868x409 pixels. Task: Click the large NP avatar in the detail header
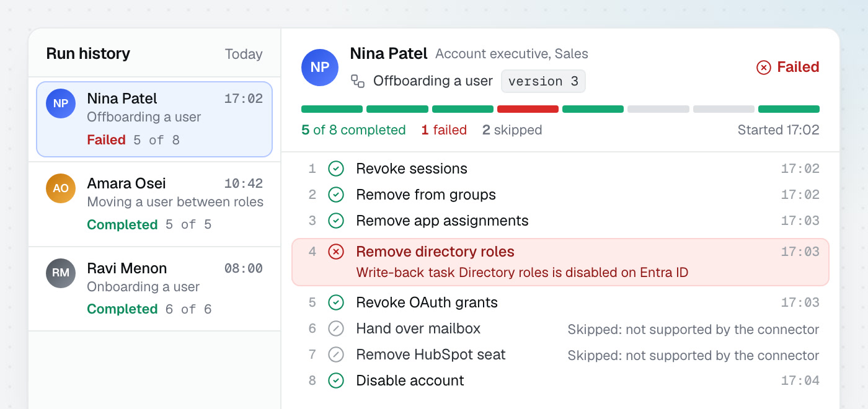[x=320, y=68]
